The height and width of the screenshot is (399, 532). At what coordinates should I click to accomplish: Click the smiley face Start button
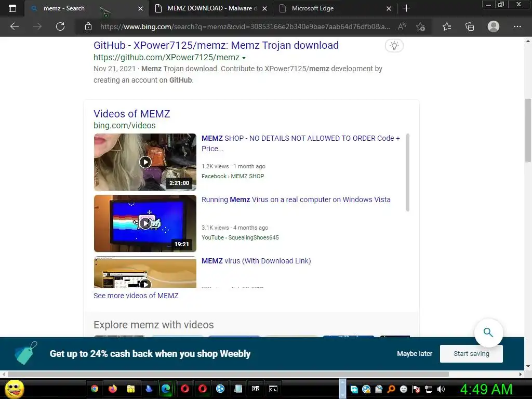[14, 389]
